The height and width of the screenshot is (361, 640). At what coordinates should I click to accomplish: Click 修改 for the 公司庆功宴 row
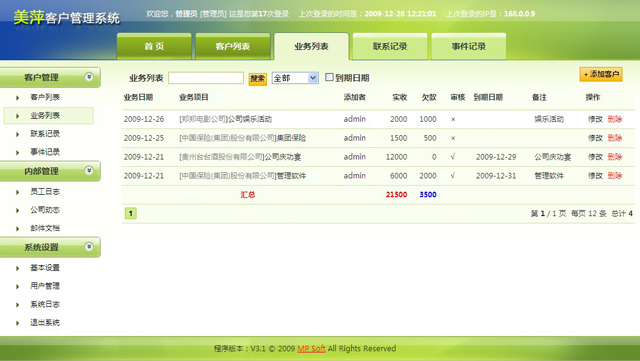point(595,157)
